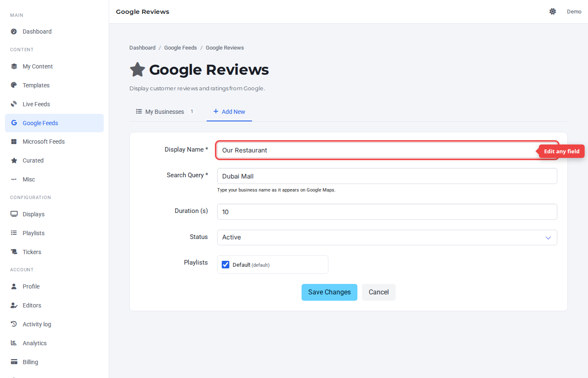Focus the Duration (s) input field
This screenshot has height=378, width=588.
[x=387, y=212]
